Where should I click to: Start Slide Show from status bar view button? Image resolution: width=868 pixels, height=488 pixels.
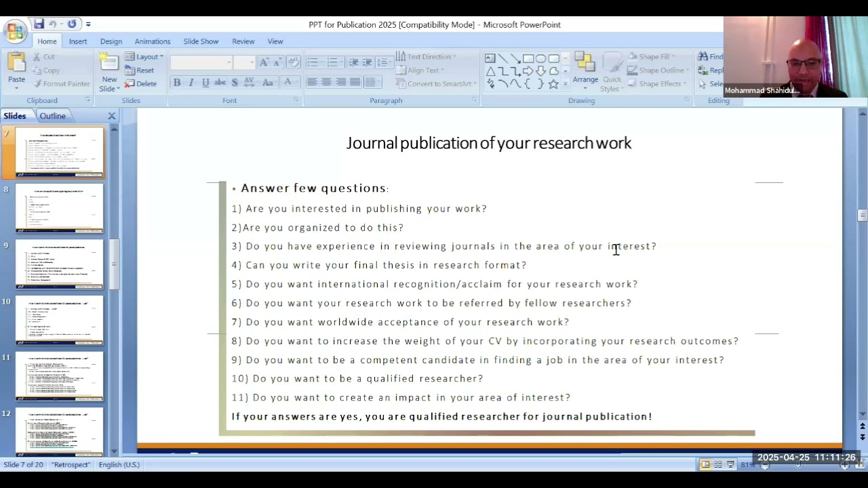(x=730, y=464)
